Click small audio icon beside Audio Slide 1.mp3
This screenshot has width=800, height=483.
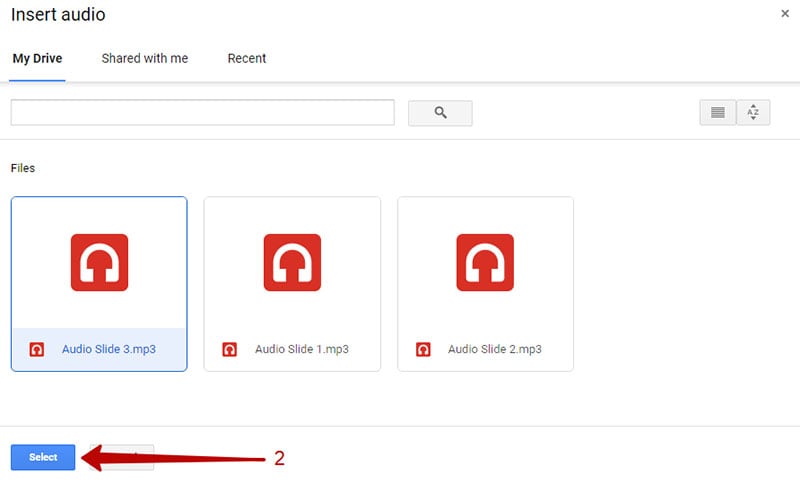click(230, 349)
